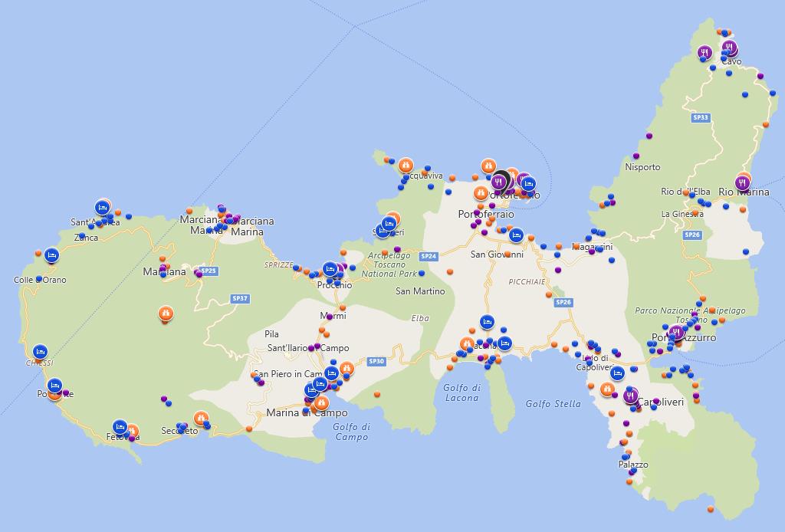The height and width of the screenshot is (532, 785).
Task: Click the restaurant marker at Rio Marina
Action: [x=742, y=182]
